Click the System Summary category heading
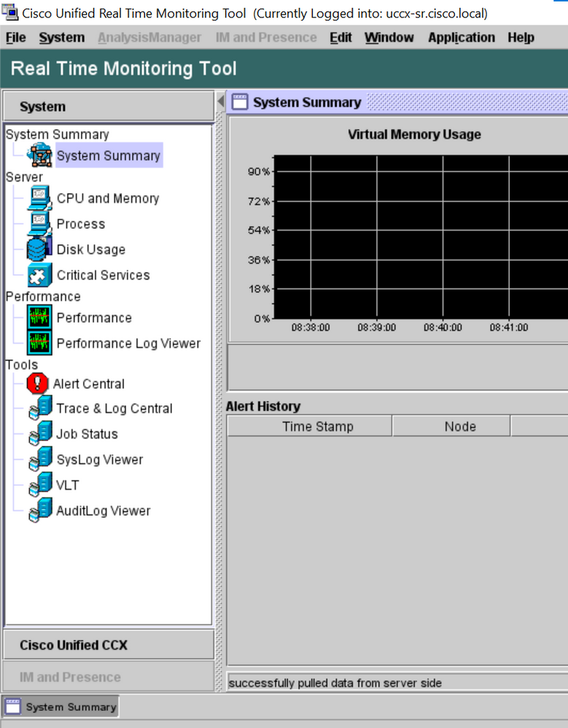Screen dimensions: 568x728 (58, 134)
